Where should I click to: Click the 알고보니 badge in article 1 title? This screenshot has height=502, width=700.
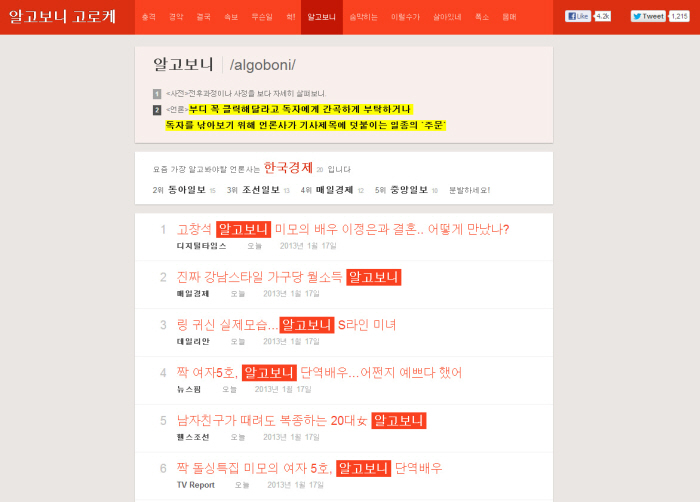click(243, 229)
